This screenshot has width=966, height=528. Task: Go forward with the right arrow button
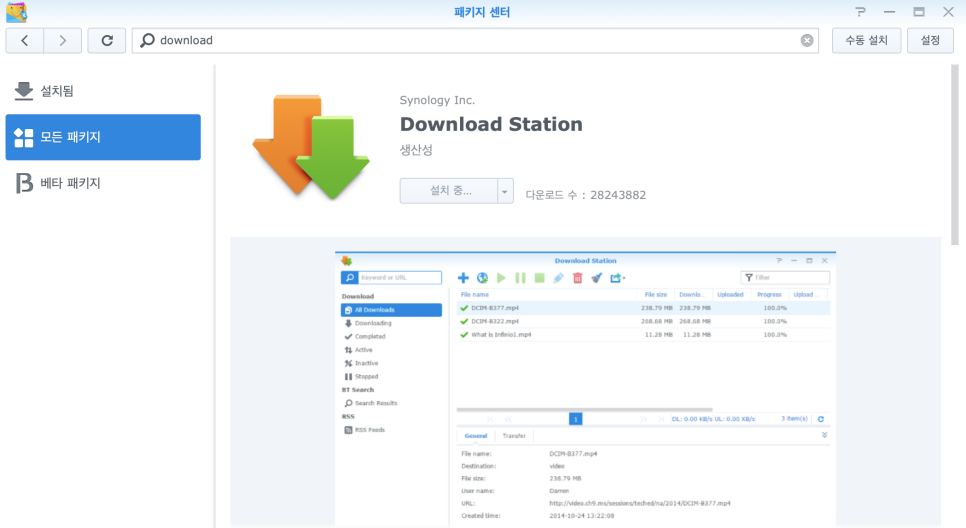click(x=63, y=41)
